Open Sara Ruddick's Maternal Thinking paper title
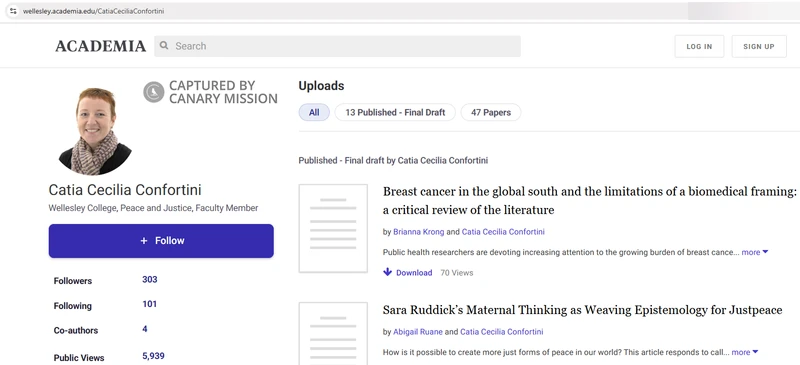Image resolution: width=800 pixels, height=365 pixels. point(582,310)
